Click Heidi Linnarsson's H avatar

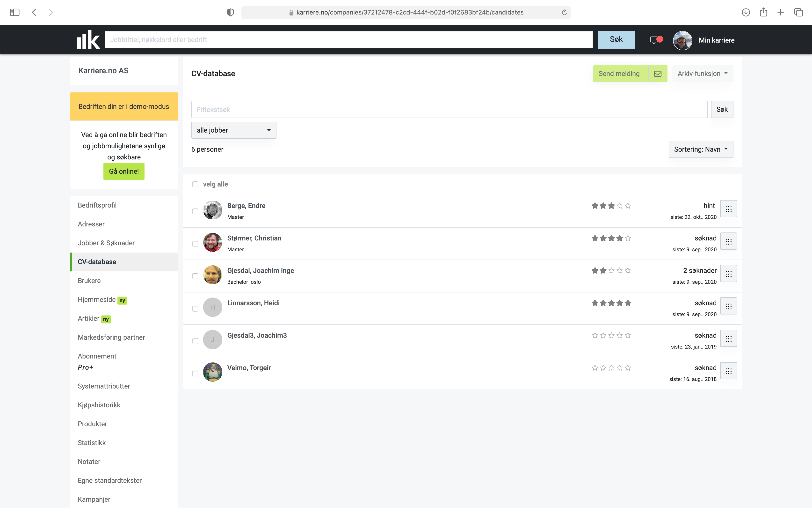coord(212,307)
